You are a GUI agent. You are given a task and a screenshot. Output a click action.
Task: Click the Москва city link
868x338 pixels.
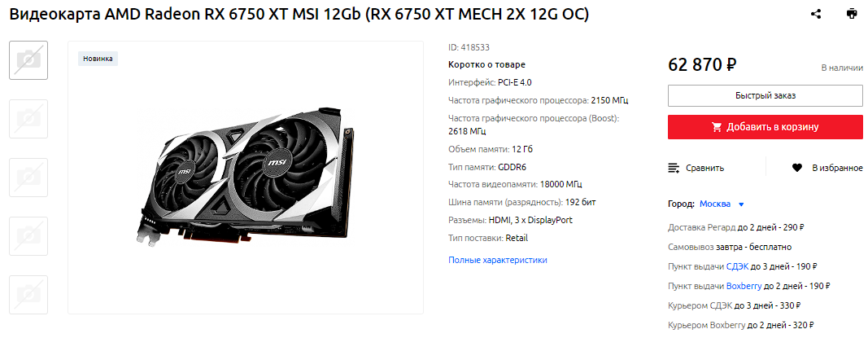point(715,204)
